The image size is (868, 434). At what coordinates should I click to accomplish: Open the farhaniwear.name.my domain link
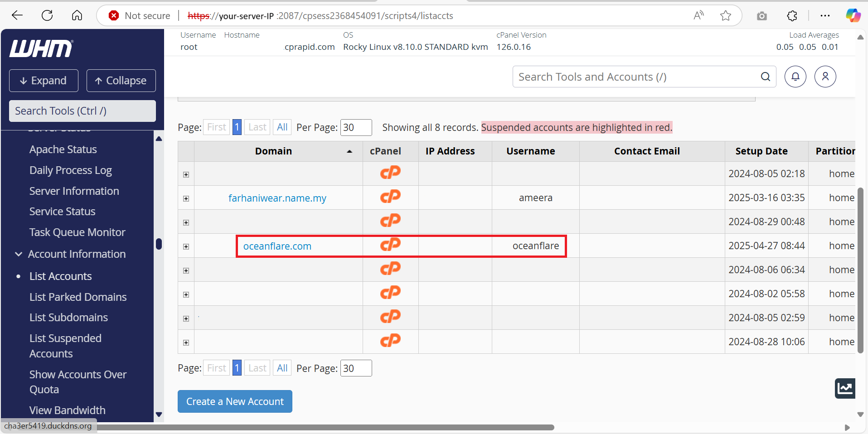[x=277, y=198]
